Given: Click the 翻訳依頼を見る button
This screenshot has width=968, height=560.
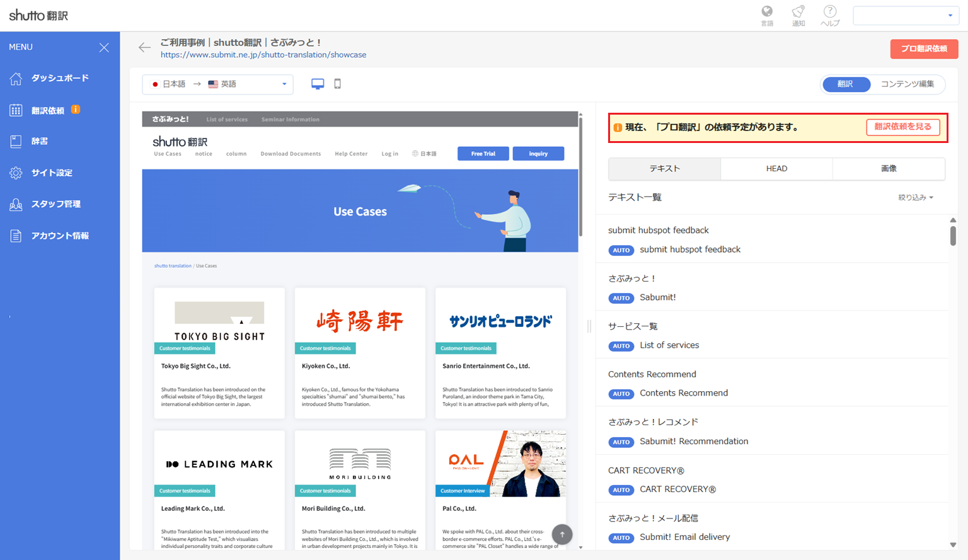Looking at the screenshot, I should coord(902,127).
